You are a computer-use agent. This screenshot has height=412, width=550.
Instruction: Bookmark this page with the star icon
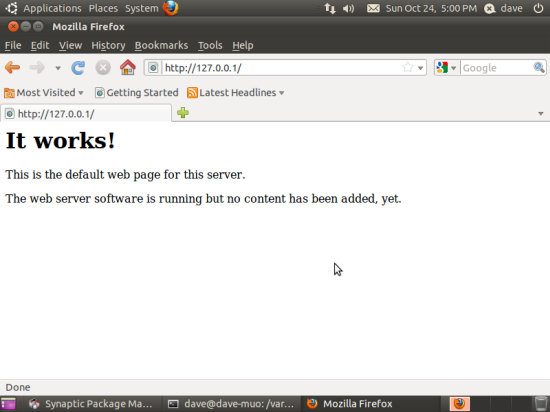pos(408,67)
